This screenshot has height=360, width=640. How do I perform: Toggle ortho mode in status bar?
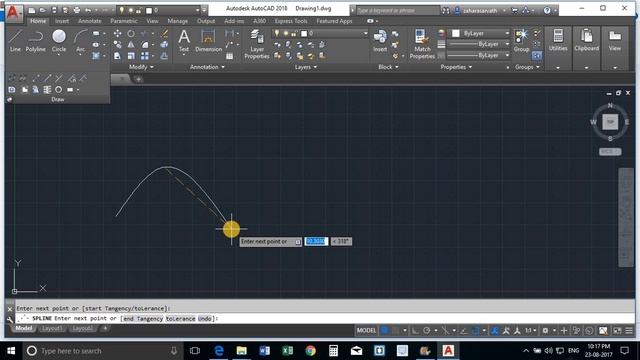[x=415, y=330]
